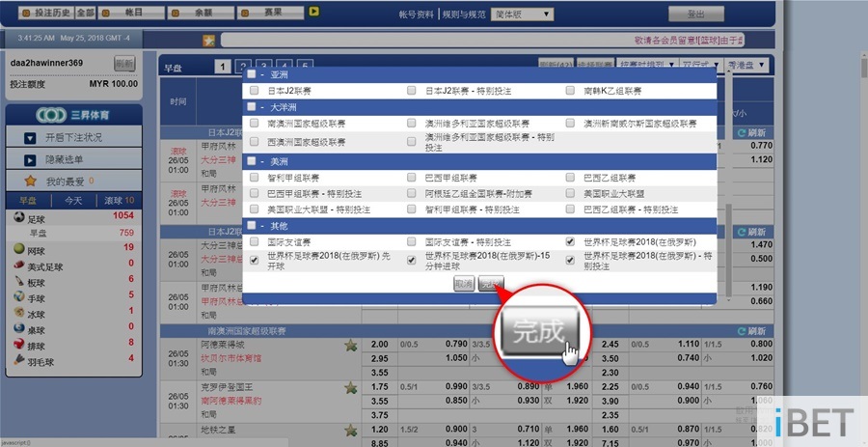Open 帐目 from top menu
Screen dimensions: 868x447
131,13
